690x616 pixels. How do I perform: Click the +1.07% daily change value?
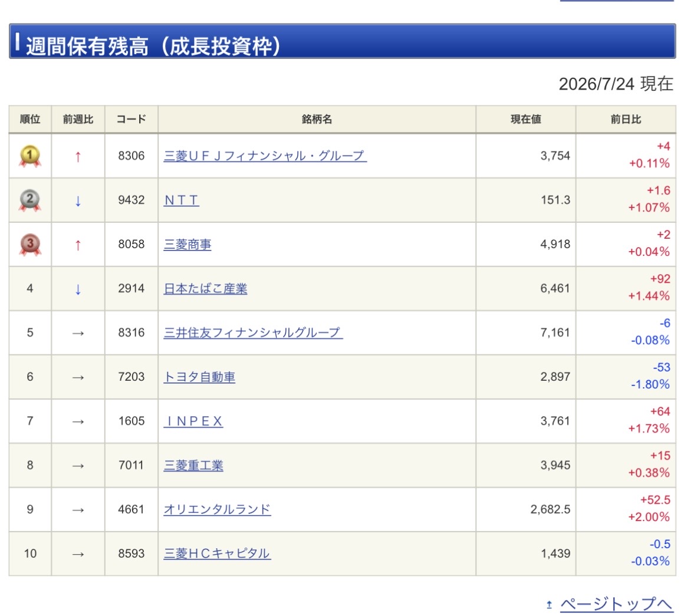click(649, 207)
